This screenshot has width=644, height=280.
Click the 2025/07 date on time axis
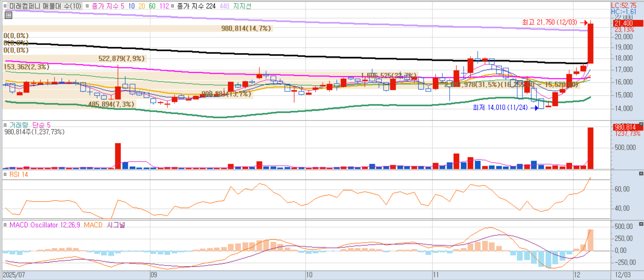[x=14, y=275]
